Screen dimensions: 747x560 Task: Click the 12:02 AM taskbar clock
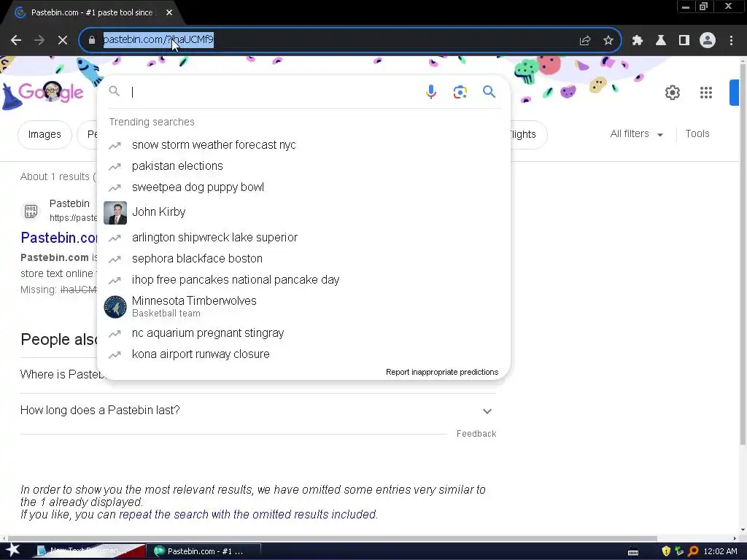pos(720,552)
